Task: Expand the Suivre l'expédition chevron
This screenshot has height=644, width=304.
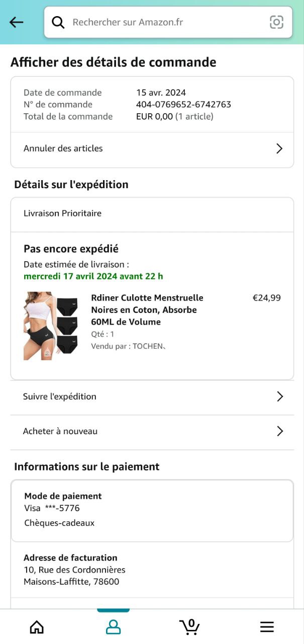Action: click(280, 396)
